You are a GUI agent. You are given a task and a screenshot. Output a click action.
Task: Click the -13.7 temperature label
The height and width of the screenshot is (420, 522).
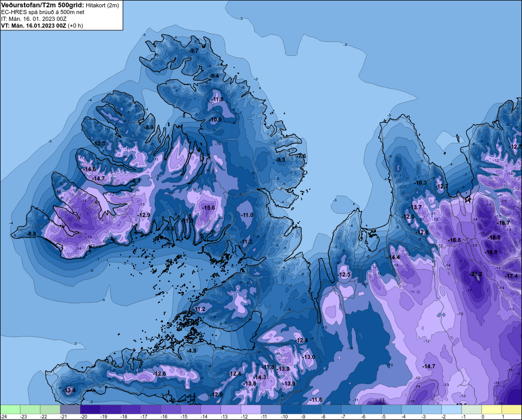pos(415,207)
